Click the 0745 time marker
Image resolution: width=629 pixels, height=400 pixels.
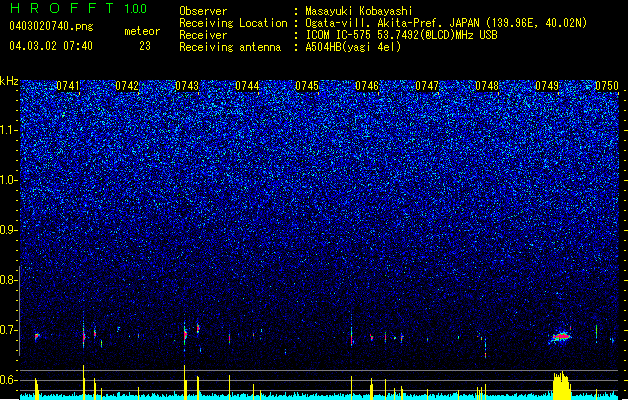(x=307, y=86)
